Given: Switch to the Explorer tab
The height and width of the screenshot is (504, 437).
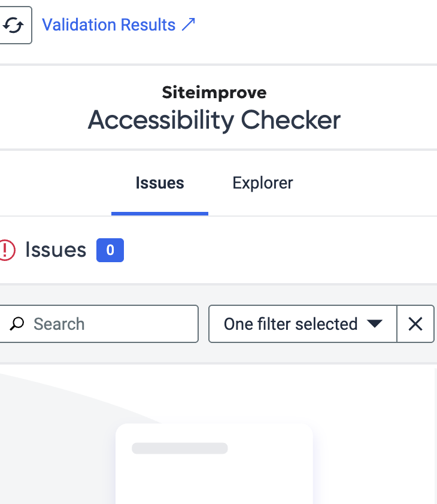Looking at the screenshot, I should pos(263,183).
